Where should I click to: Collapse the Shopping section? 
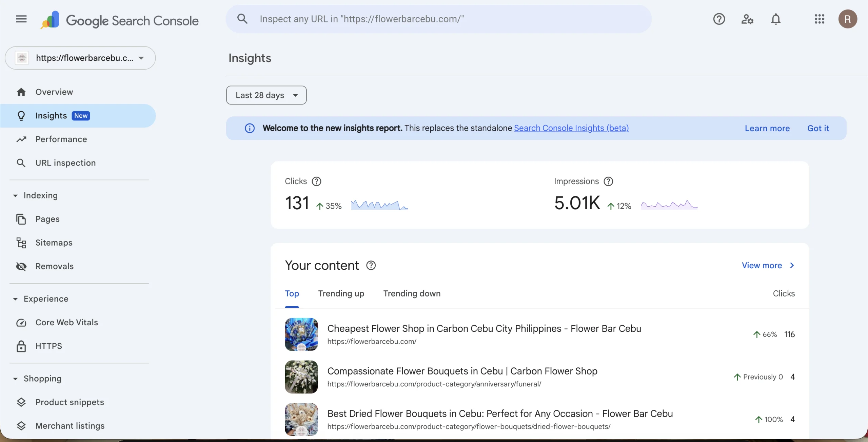tap(15, 379)
